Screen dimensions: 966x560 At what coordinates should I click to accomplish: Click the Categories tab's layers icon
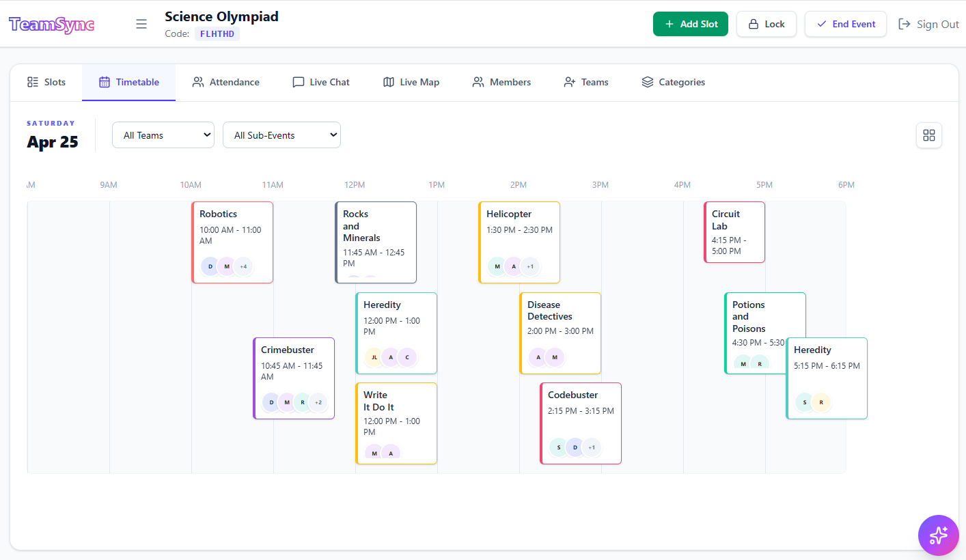[x=647, y=82]
